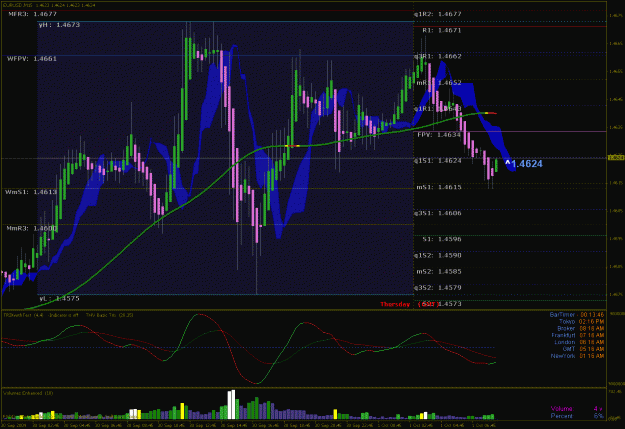Select the WFPV: 1.4661 level label
This screenshot has width=625, height=429.
point(32,59)
